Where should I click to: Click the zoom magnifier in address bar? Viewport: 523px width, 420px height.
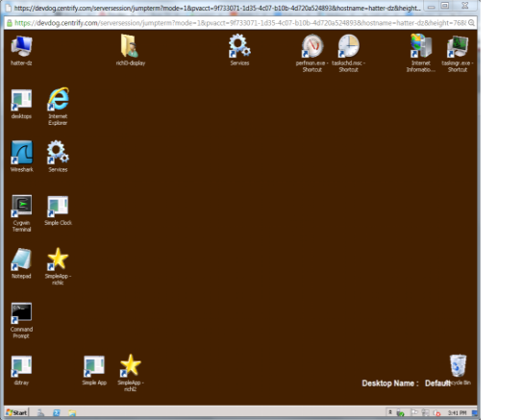(471, 23)
